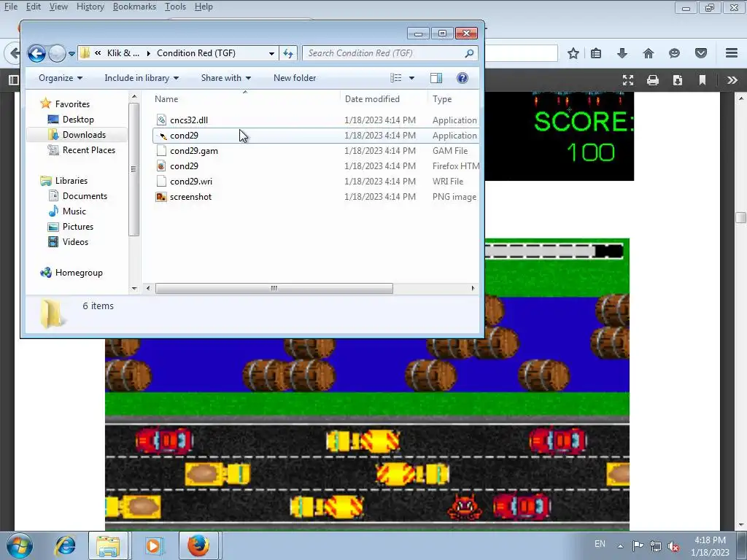Open the Firefox Downloads arrow icon
The width and height of the screenshot is (747, 560).
pyautogui.click(x=622, y=53)
